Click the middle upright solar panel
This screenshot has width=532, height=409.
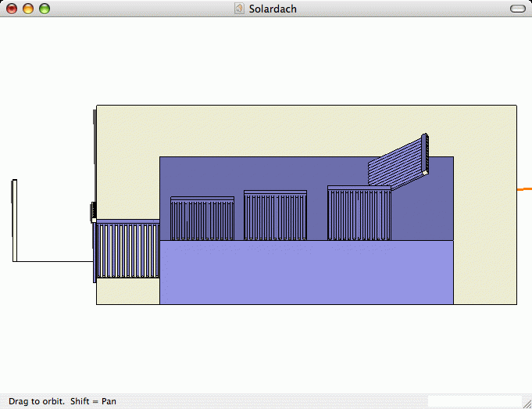coord(275,215)
